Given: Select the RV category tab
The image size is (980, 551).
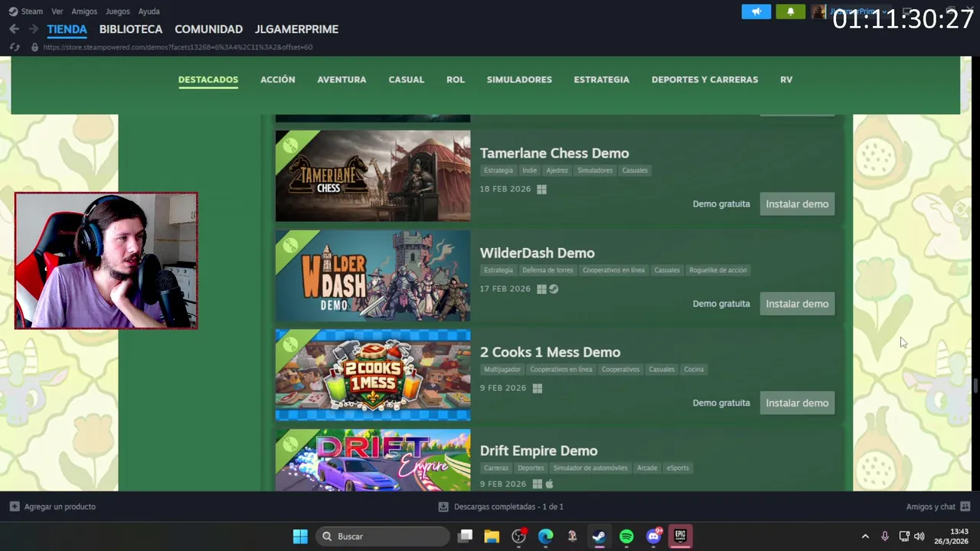Looking at the screenshot, I should 786,80.
